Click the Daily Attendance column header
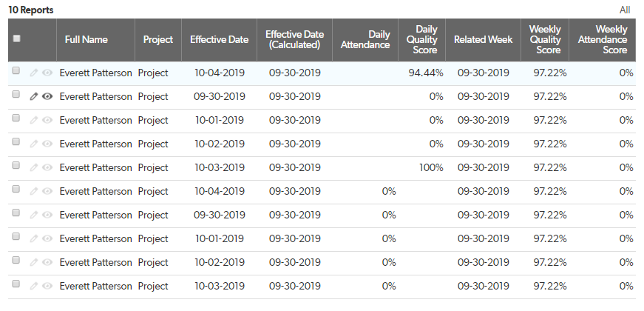Image resolution: width=644 pixels, height=311 pixels. [x=368, y=40]
